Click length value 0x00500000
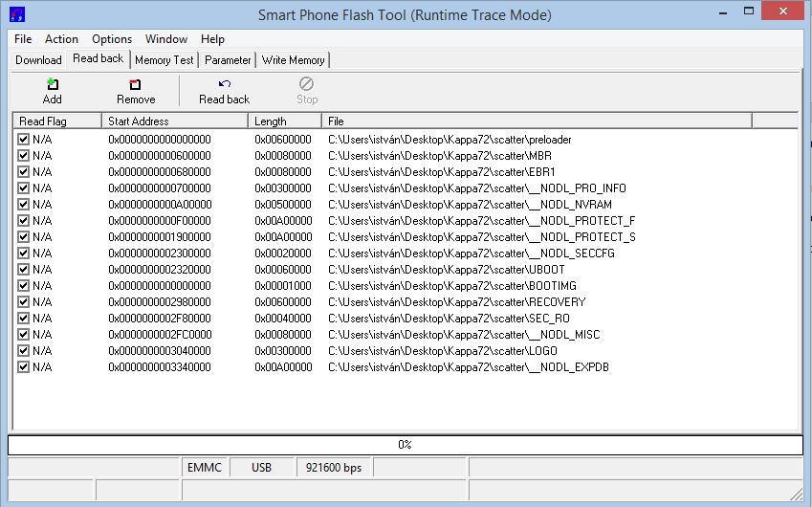Image resolution: width=812 pixels, height=507 pixels. point(283,204)
